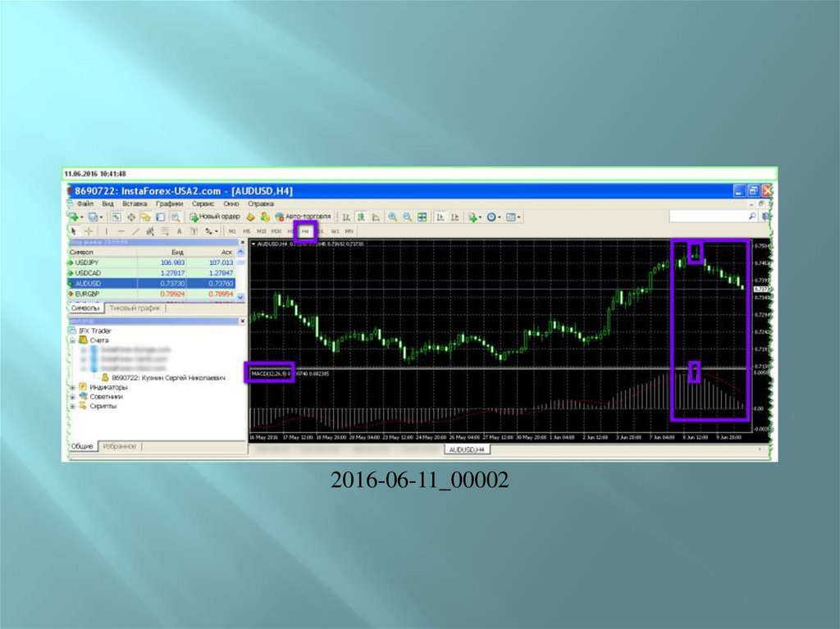Select the cursor arrow tool

coord(74,231)
